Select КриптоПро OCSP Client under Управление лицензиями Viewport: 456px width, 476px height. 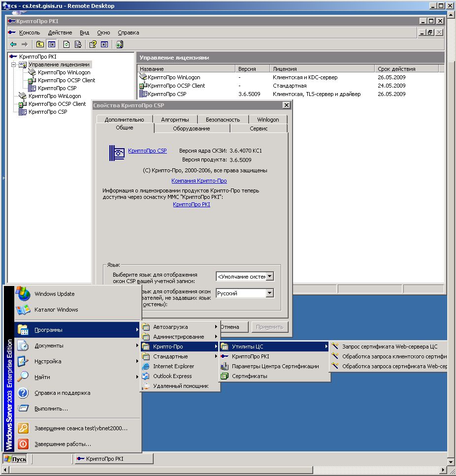click(66, 80)
